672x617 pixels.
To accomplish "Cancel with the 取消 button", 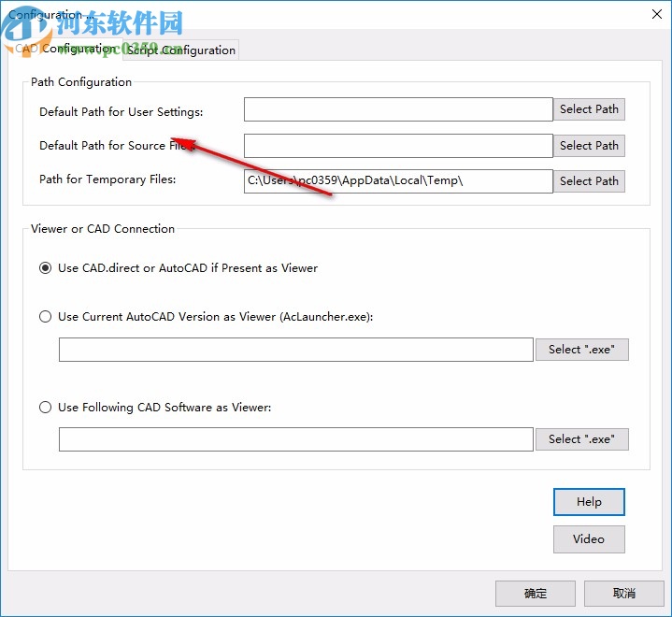I will click(624, 594).
